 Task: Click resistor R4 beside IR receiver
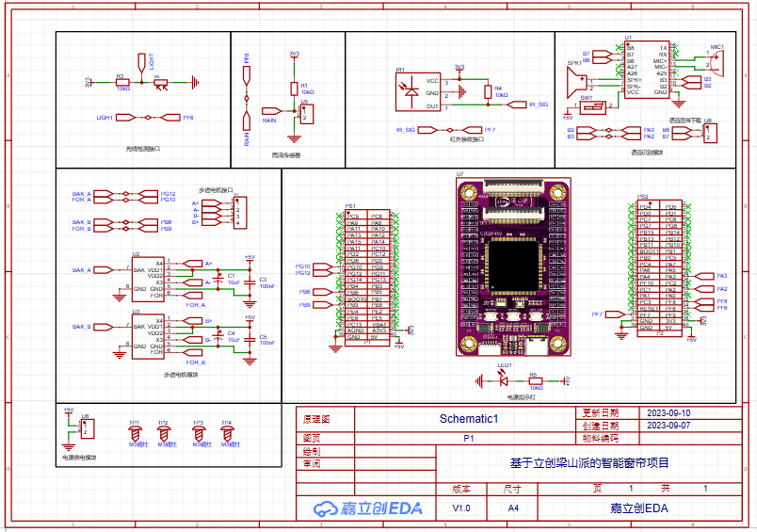tap(488, 91)
